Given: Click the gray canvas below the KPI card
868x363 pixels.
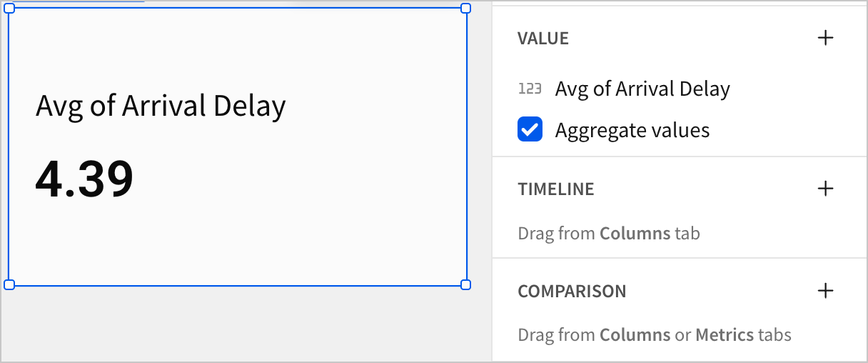Looking at the screenshot, I should coord(236,325).
